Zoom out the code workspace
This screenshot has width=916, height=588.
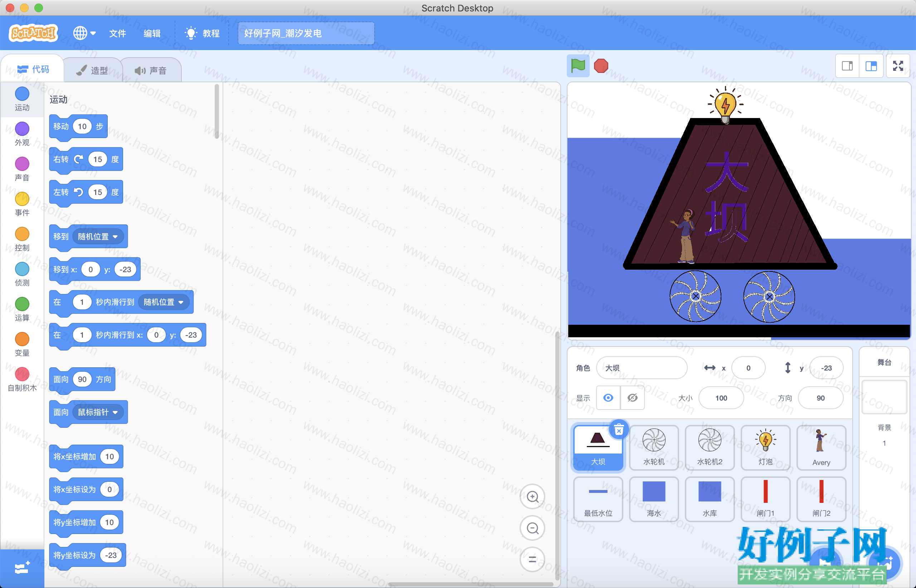pos(532,528)
